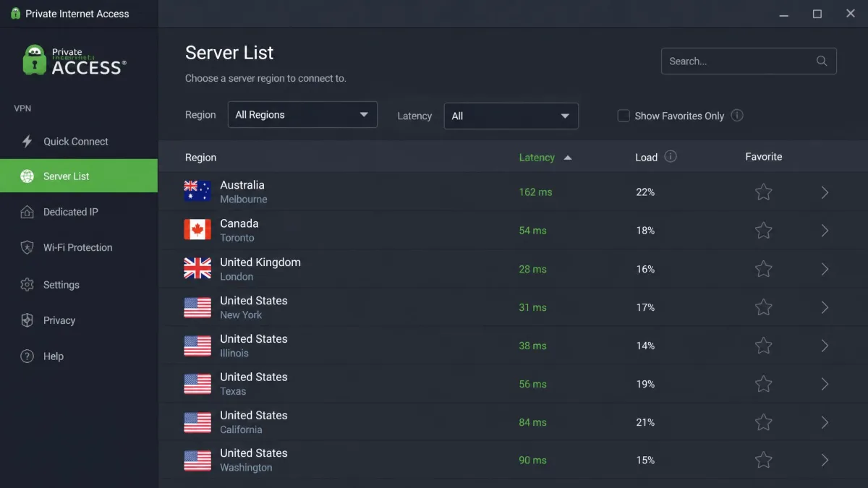This screenshot has height=488, width=868.
Task: Star the United States Texas server
Action: pyautogui.click(x=764, y=384)
